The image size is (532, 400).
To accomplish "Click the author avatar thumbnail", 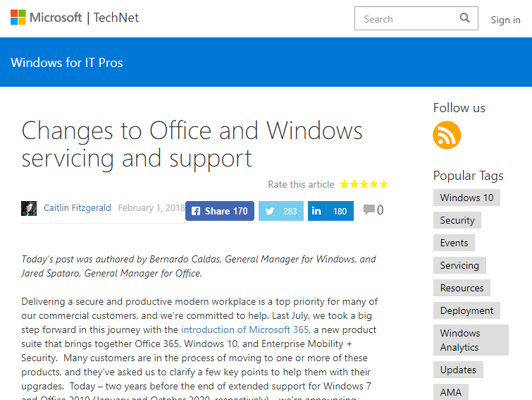I will click(29, 209).
